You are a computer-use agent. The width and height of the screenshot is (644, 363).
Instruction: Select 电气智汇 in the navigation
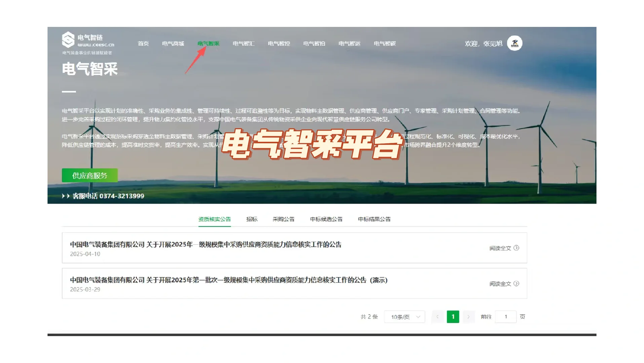[x=244, y=43]
